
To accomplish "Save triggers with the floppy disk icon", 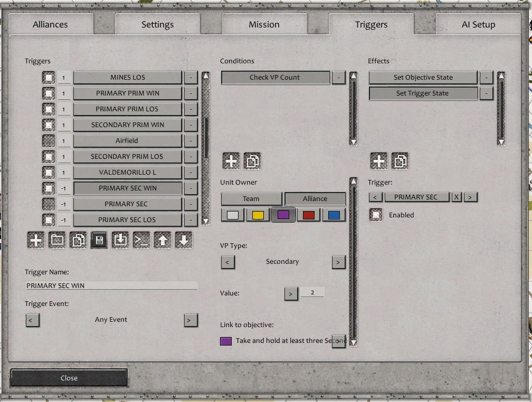I will [99, 241].
